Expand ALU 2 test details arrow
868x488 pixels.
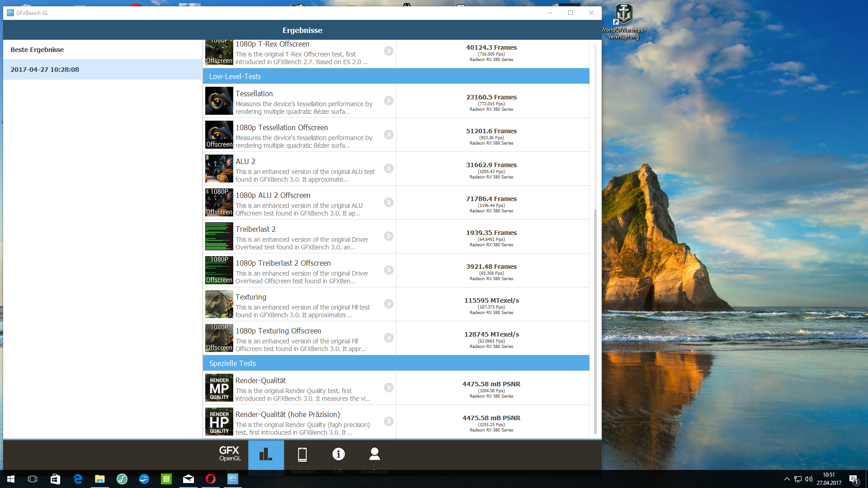coord(388,169)
